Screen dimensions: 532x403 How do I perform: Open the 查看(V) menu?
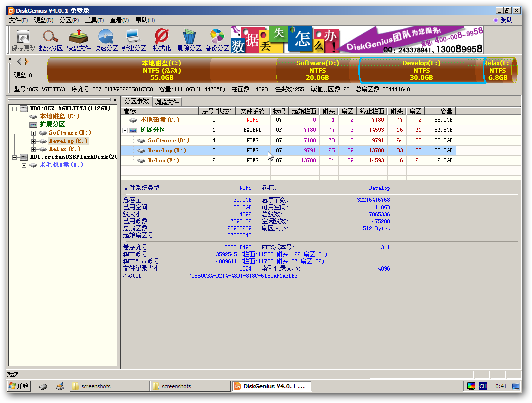[x=119, y=20]
